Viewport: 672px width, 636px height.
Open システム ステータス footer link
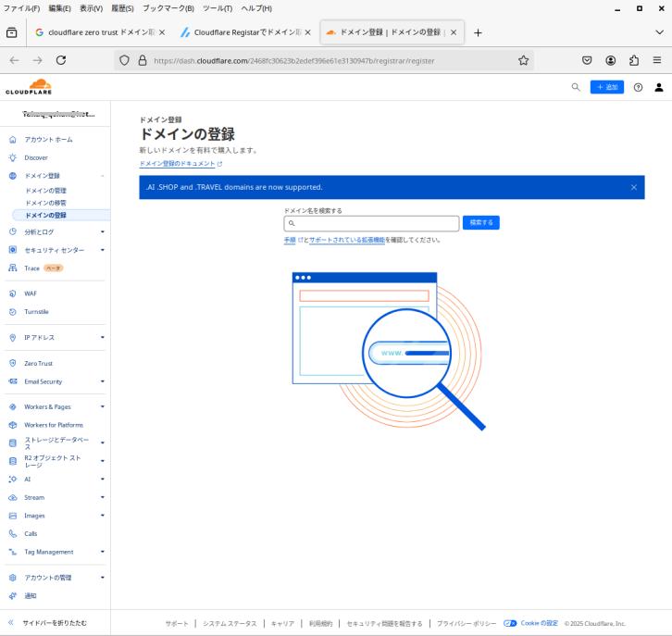tap(230, 624)
